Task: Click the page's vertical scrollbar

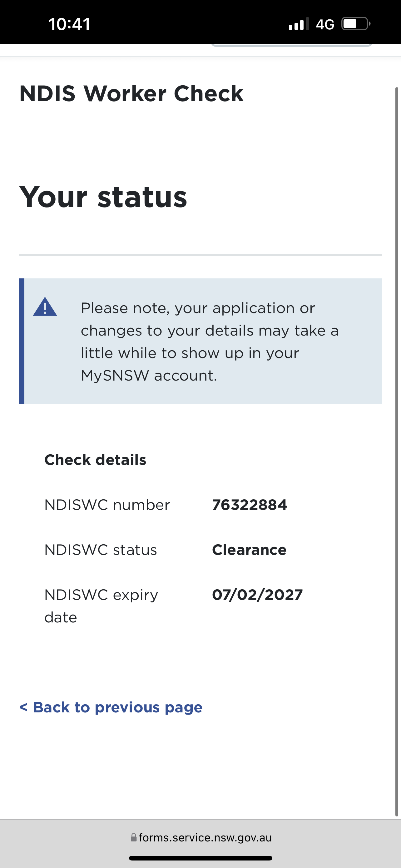Action: click(397, 451)
